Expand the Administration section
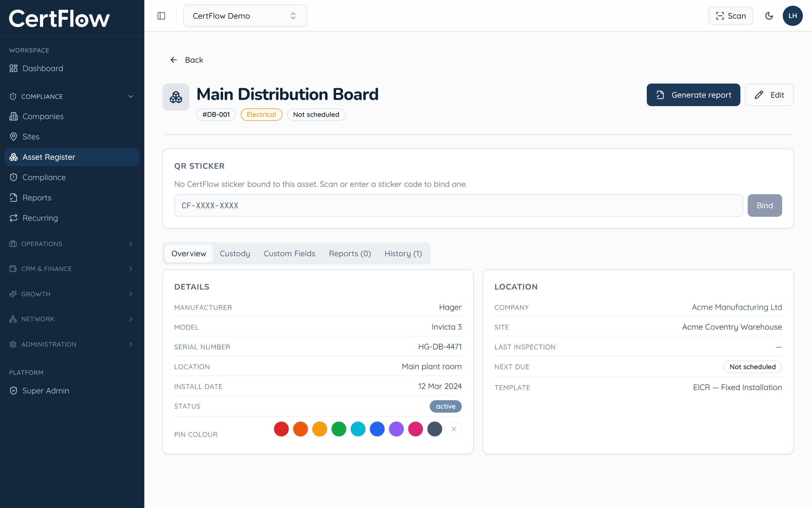812x508 pixels. pyautogui.click(x=72, y=344)
